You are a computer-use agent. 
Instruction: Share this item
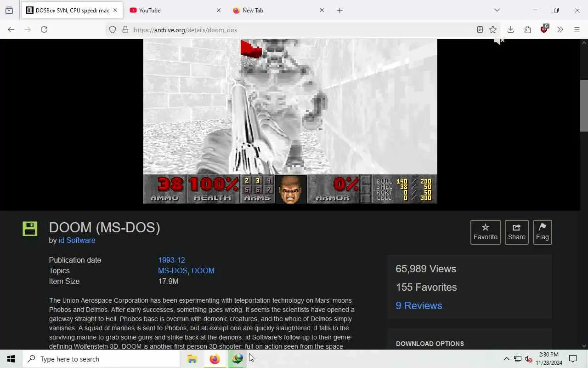[x=516, y=232]
